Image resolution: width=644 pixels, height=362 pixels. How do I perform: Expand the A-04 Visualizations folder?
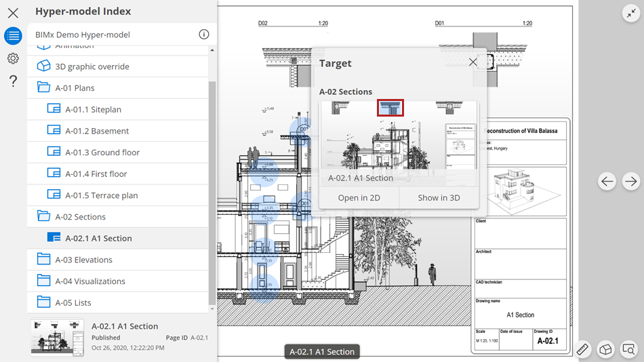coord(118,281)
